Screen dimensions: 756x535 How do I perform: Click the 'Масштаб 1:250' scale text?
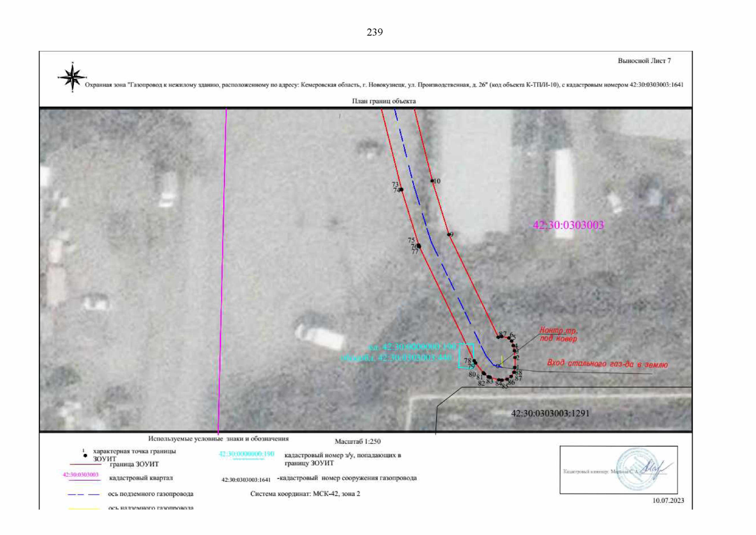(357, 441)
